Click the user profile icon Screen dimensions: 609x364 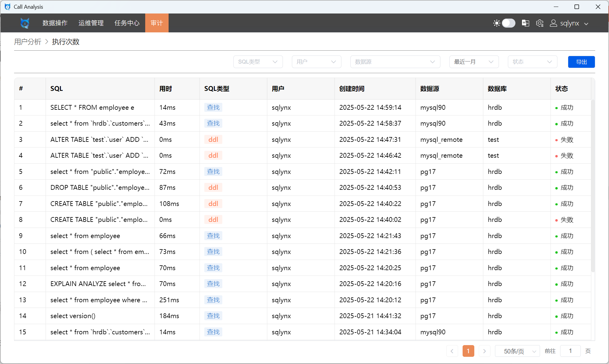pyautogui.click(x=553, y=23)
